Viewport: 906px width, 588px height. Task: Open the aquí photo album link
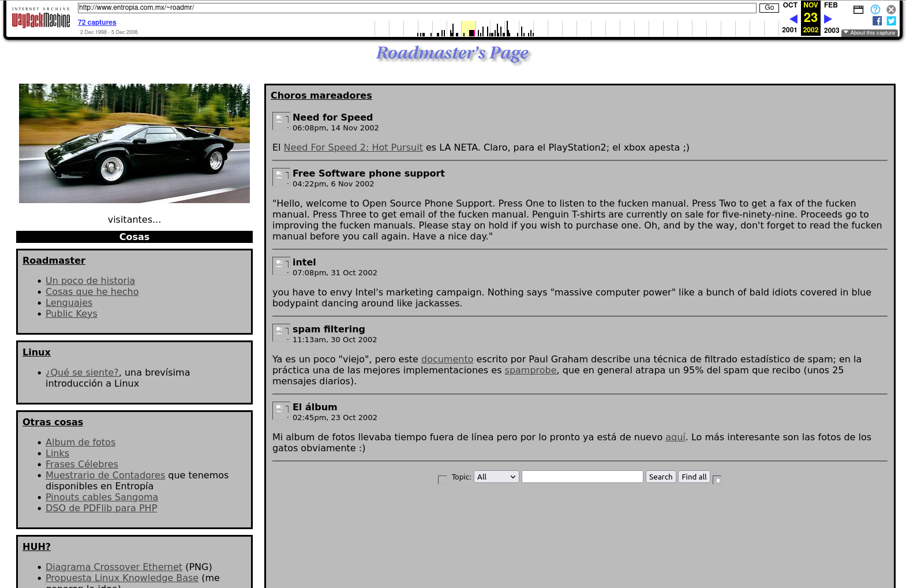tap(675, 437)
